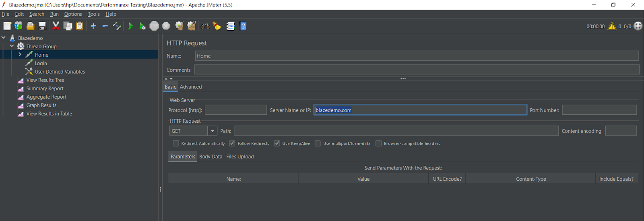The width and height of the screenshot is (644, 221).
Task: Click the Clear results gear-broom icon
Action: (x=180, y=26)
